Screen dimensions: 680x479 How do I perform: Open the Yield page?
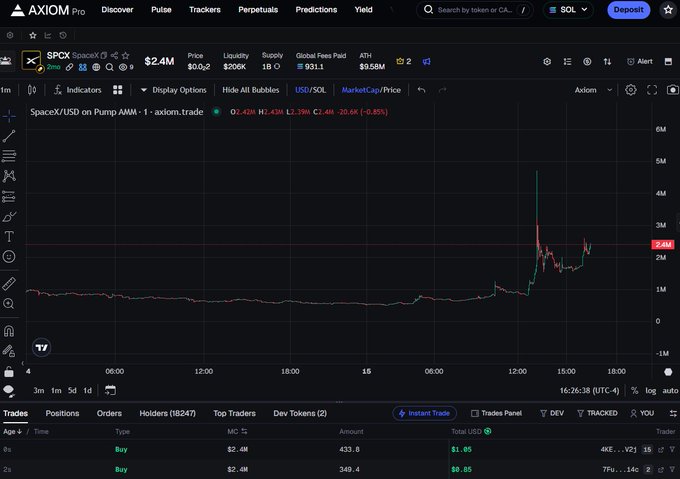point(363,10)
